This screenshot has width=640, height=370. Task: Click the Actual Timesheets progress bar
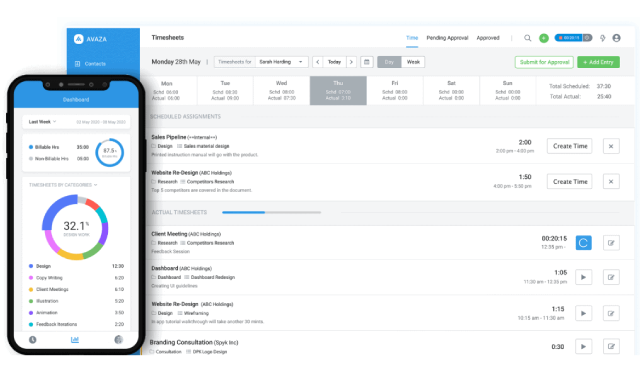[x=271, y=213]
